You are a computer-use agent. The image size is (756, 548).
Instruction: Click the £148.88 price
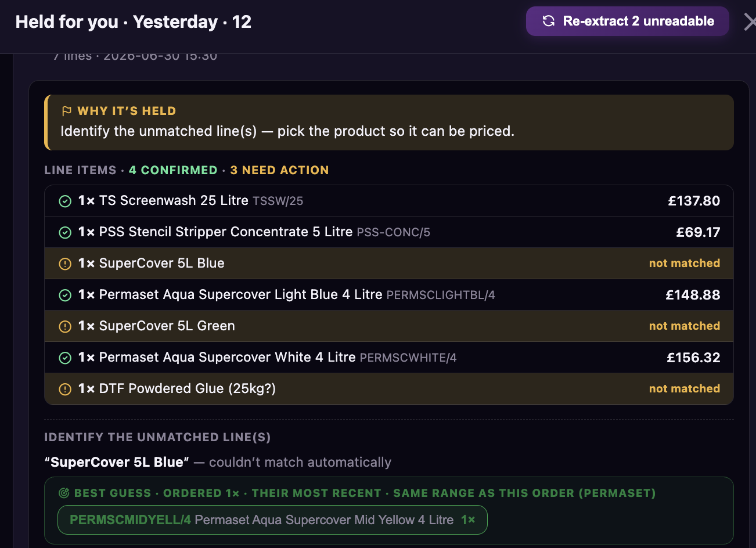point(693,295)
